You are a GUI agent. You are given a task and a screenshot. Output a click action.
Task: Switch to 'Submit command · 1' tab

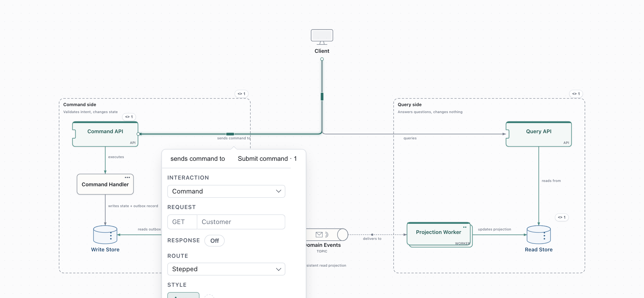point(267,159)
